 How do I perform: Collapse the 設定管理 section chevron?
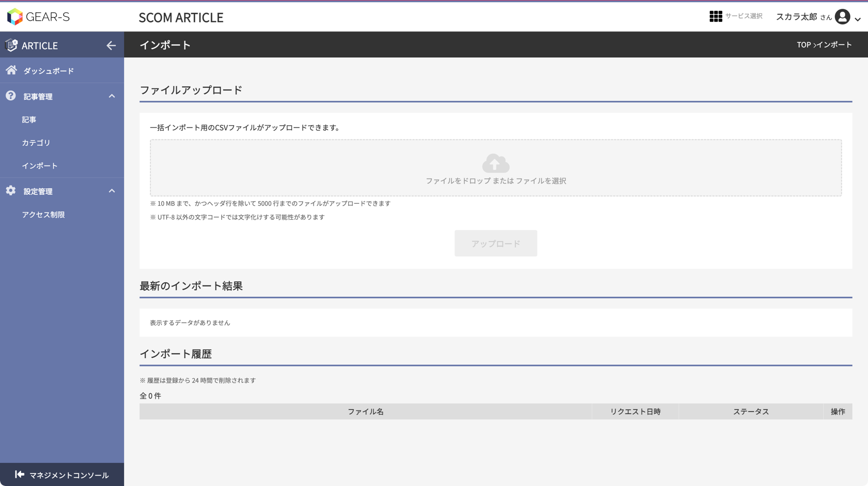coord(112,191)
